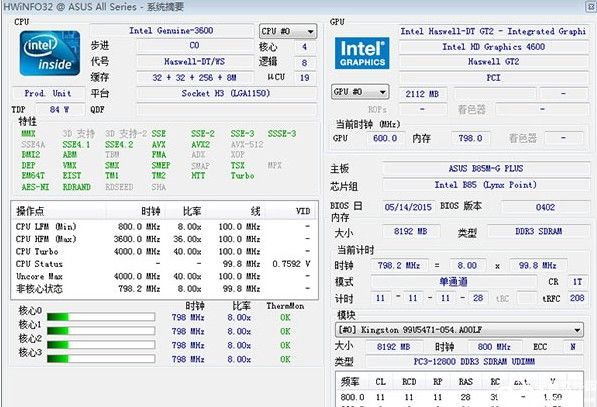Click the ASUS B85M-G PLUS motherboard field

(486, 168)
